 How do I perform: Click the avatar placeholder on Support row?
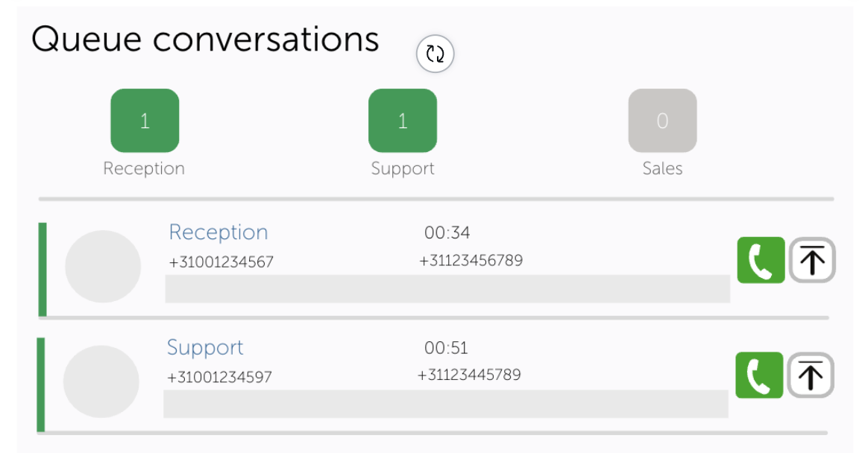click(101, 381)
